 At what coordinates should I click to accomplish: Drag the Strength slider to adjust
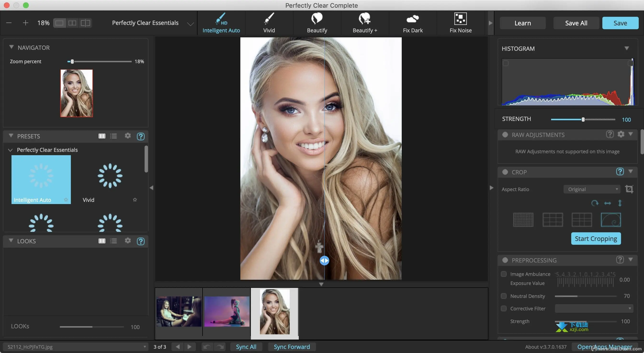pyautogui.click(x=582, y=119)
